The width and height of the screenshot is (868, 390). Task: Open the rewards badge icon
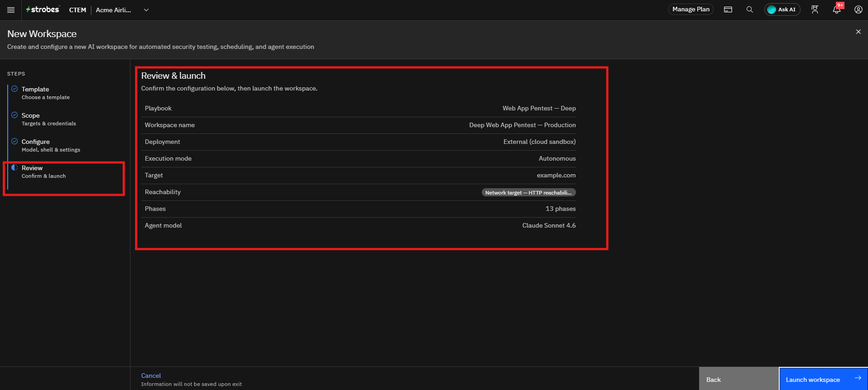coord(815,10)
